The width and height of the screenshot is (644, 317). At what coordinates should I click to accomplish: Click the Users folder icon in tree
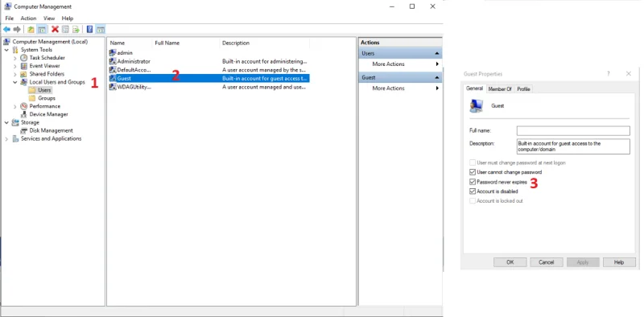(32, 90)
